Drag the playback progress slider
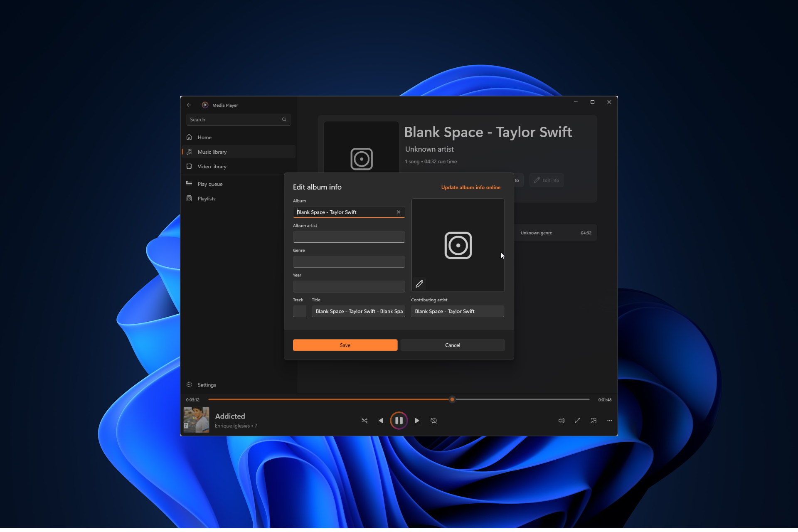Image resolution: width=798 pixels, height=532 pixels. [x=453, y=399]
